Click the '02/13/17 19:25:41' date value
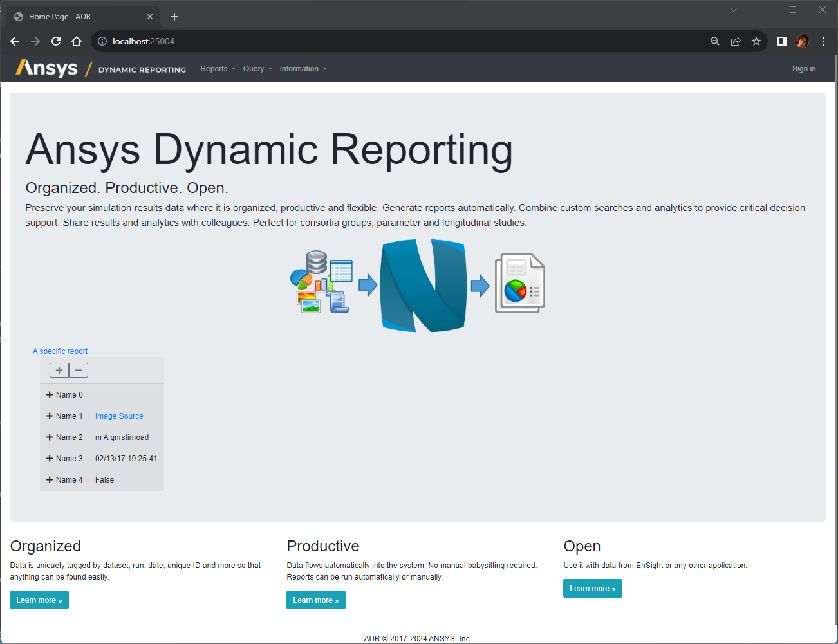This screenshot has height=644, width=838. click(126, 459)
